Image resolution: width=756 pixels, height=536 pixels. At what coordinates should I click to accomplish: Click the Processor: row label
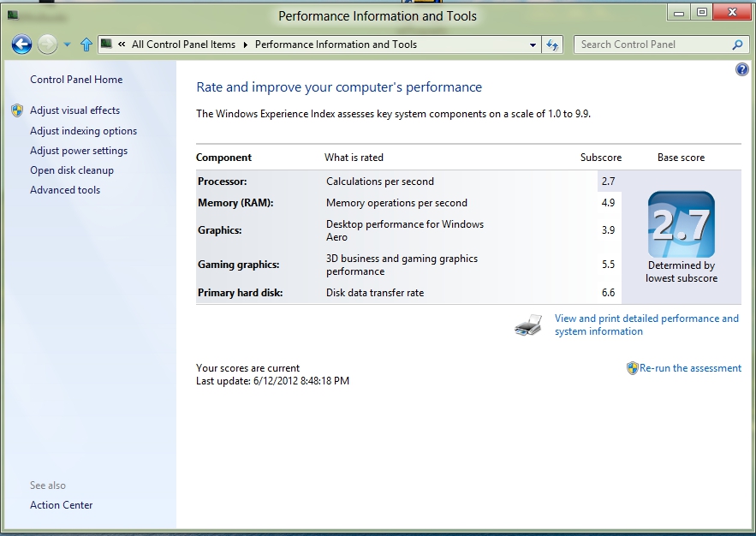point(223,182)
